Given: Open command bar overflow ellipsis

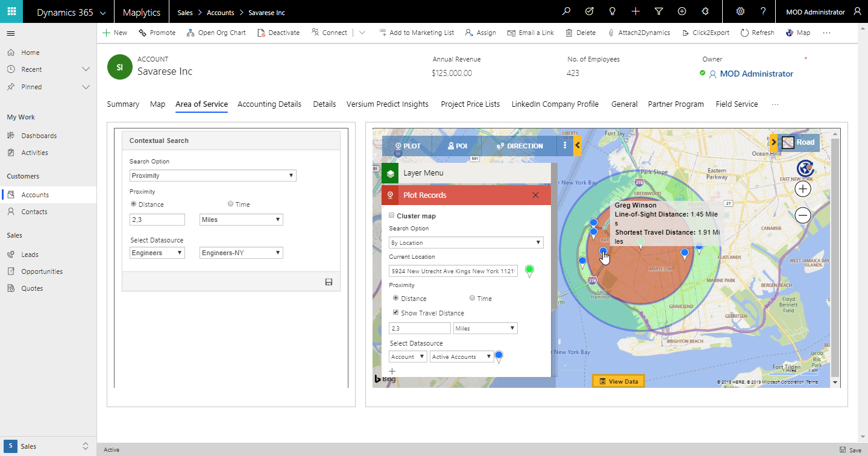Looking at the screenshot, I should tap(826, 33).
